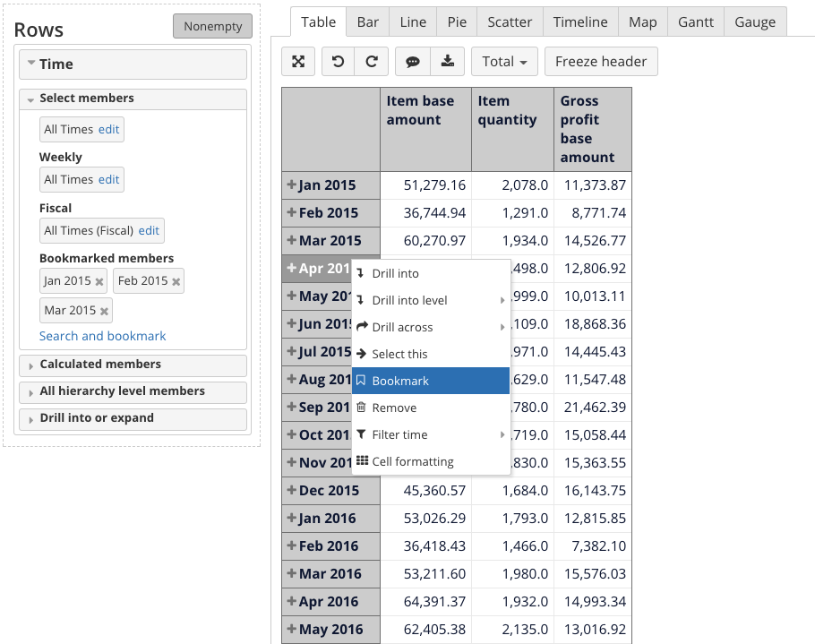Toggle the Freeze header button
The height and width of the screenshot is (644, 815).
point(601,62)
